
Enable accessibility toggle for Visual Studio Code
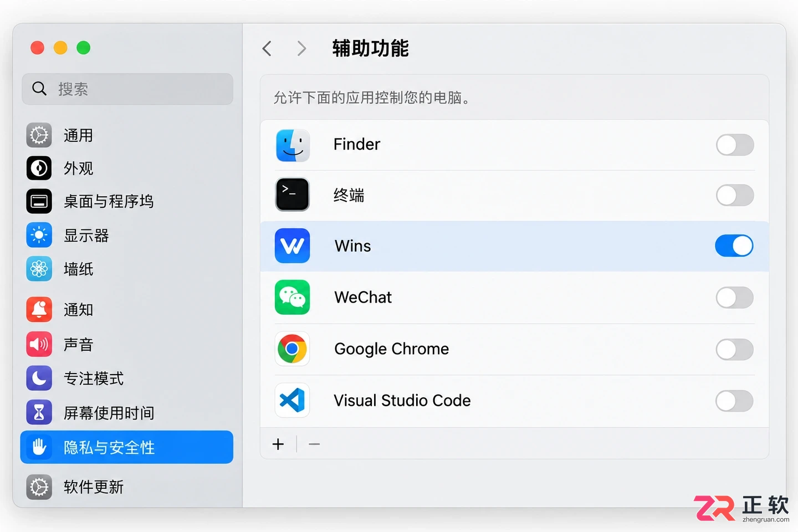pos(735,401)
